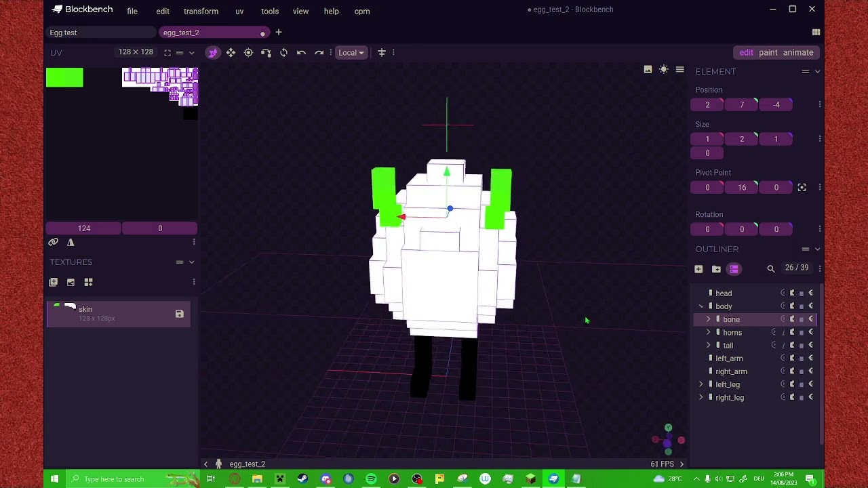Open Outliner search

click(770, 269)
